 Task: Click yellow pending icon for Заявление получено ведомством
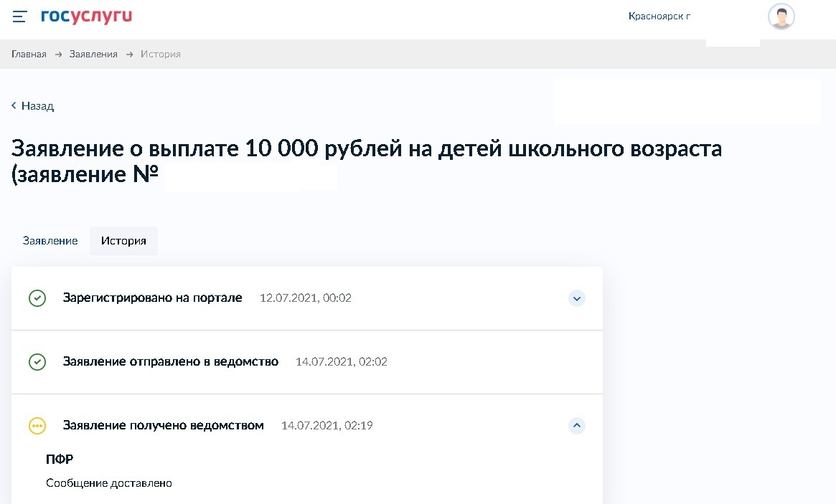[x=37, y=426]
